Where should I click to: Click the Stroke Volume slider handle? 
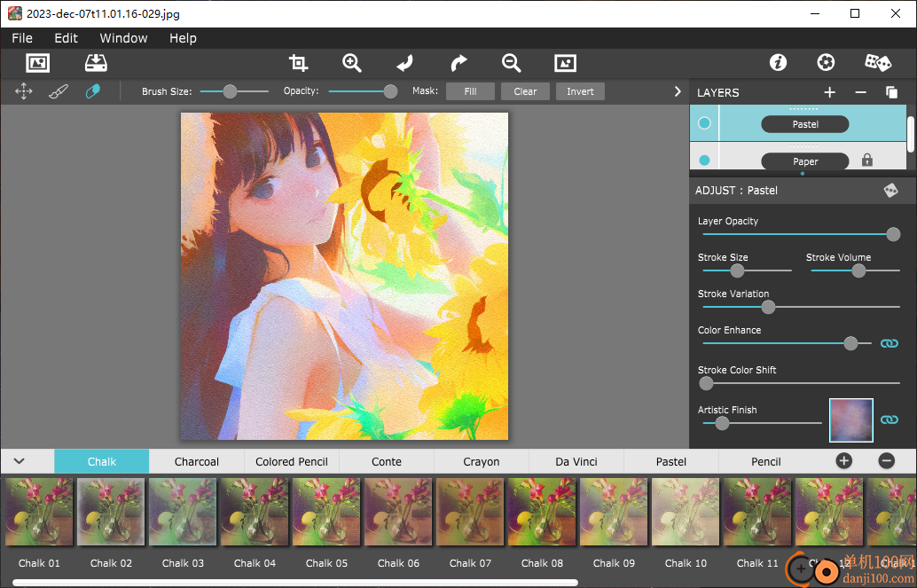pos(858,270)
